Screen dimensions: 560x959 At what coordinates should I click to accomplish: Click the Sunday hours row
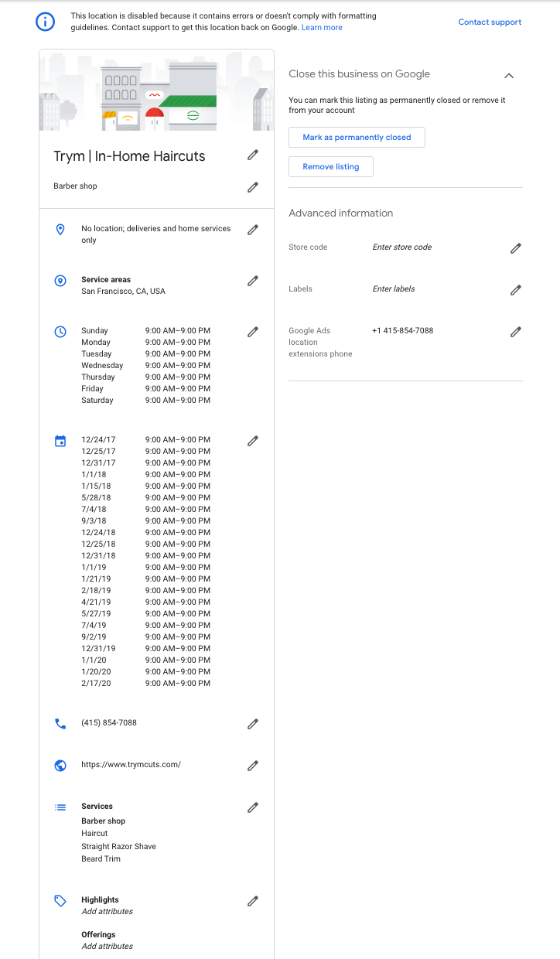click(x=145, y=331)
